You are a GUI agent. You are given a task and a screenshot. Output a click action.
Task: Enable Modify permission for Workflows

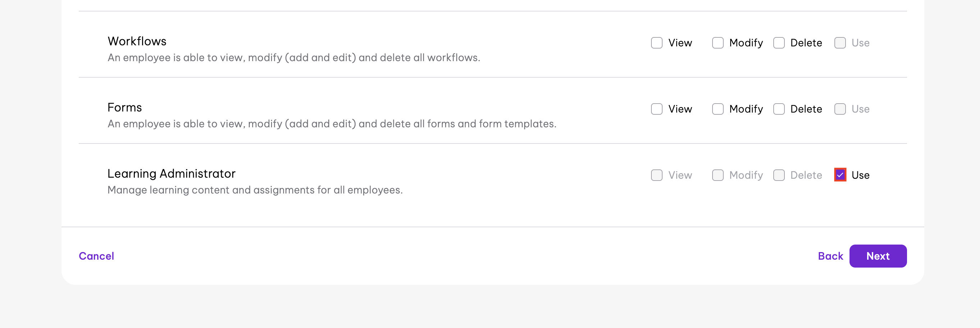pyautogui.click(x=718, y=42)
